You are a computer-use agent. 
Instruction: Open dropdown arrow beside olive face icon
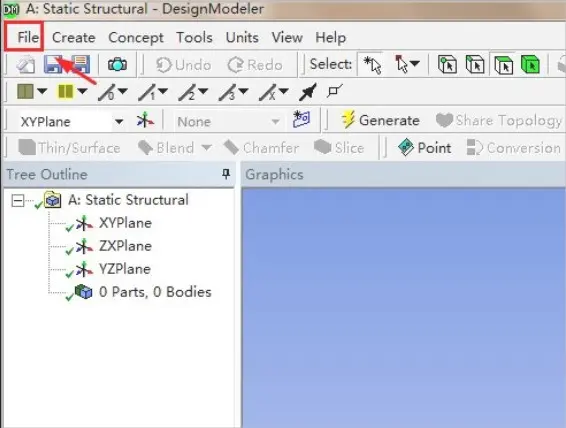coord(42,91)
